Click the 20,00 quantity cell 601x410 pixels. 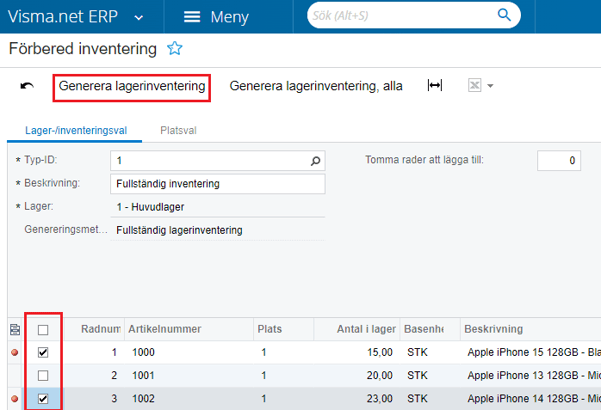(x=379, y=376)
